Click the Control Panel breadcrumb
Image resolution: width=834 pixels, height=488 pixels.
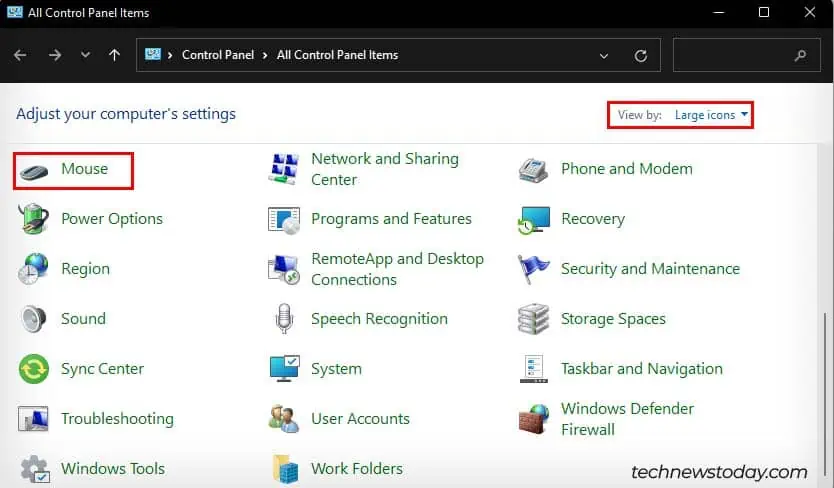pos(218,55)
